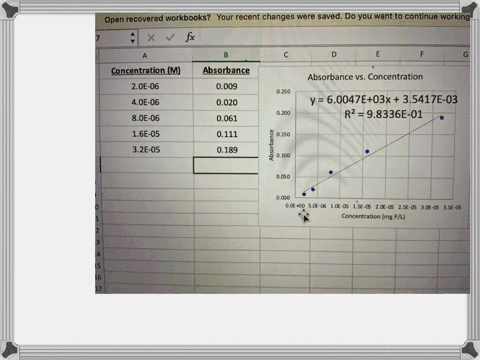Select column A header

[145, 56]
